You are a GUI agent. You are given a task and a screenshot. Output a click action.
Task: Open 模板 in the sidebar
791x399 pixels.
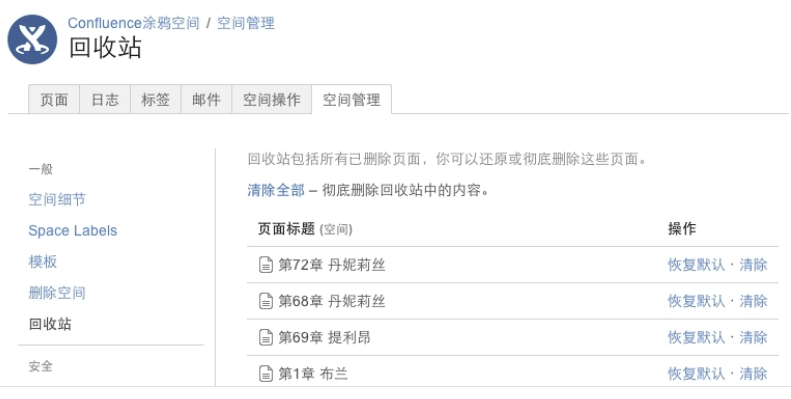pyautogui.click(x=43, y=262)
